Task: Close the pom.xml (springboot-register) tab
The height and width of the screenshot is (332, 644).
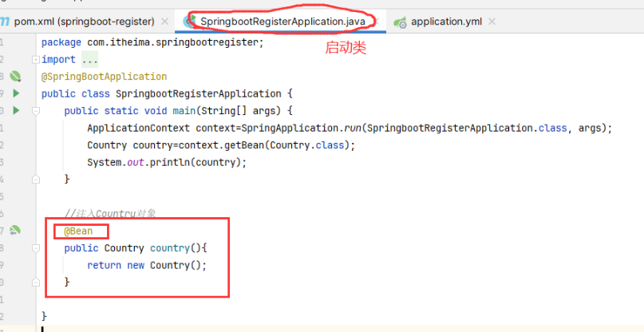Action: click(x=164, y=22)
